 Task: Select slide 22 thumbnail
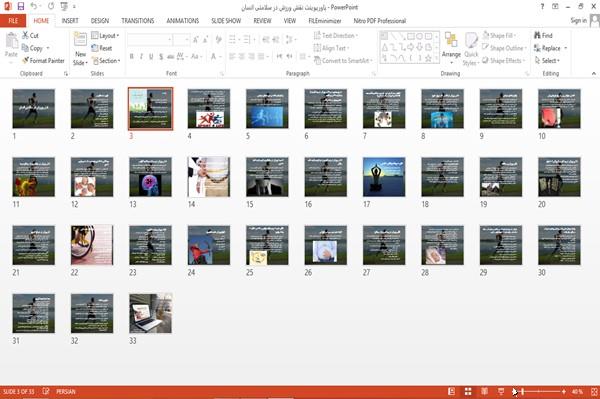point(92,245)
